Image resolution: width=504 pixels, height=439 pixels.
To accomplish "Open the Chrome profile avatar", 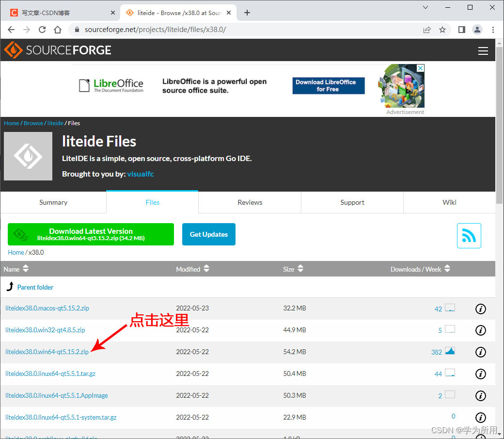I will [477, 30].
